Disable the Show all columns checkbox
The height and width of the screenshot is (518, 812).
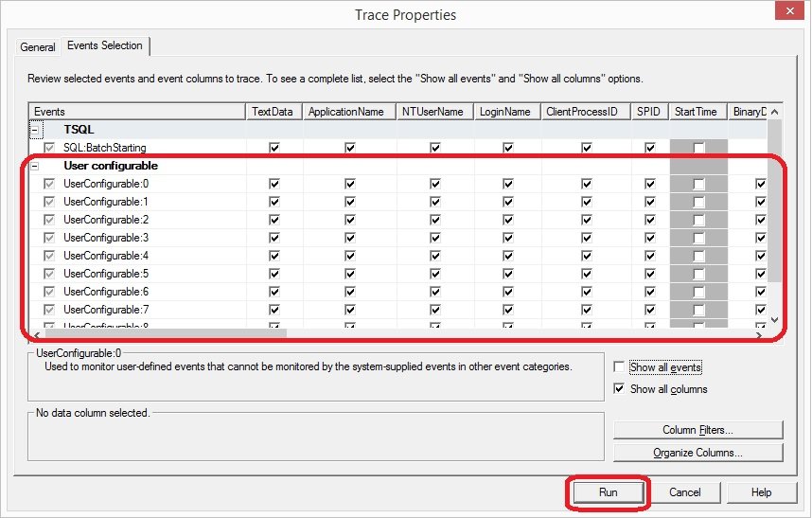click(619, 388)
